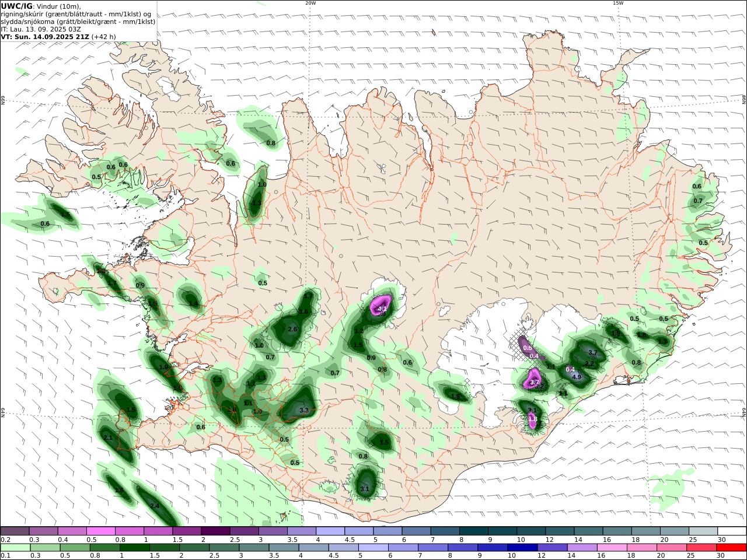Select the hot pink 20 rain legend swatch
The image size is (747, 560).
[x=672, y=548]
